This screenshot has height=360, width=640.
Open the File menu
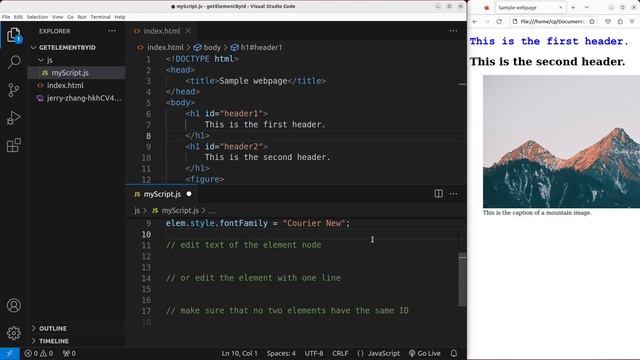6,17
